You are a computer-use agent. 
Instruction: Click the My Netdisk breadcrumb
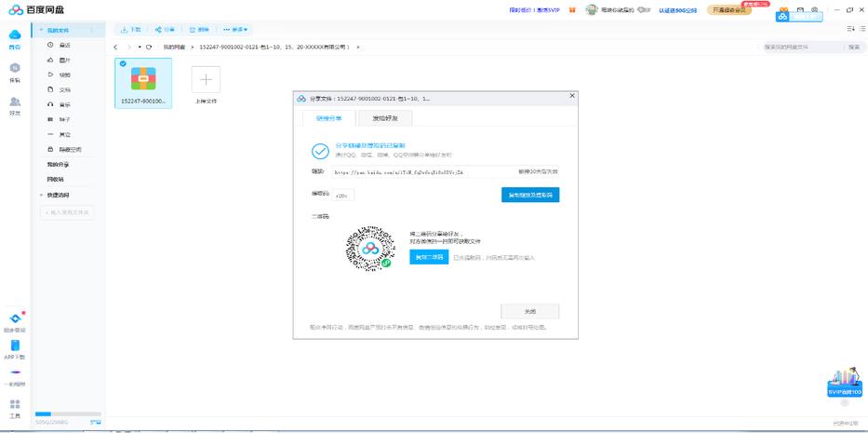tap(174, 47)
